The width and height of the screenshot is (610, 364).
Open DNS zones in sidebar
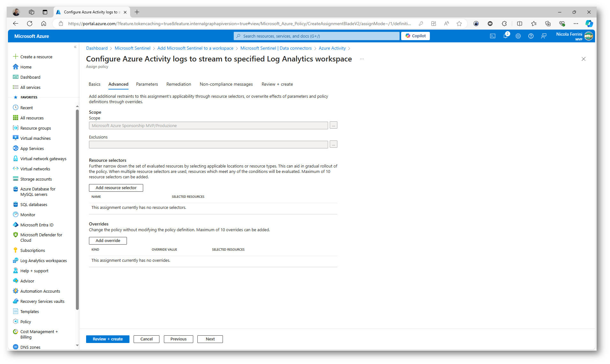pos(30,347)
